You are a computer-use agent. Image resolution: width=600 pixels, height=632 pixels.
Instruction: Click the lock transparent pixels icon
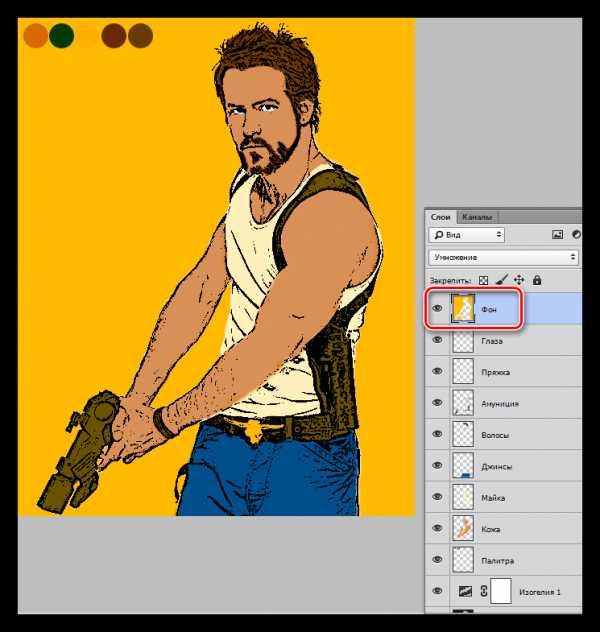(484, 281)
